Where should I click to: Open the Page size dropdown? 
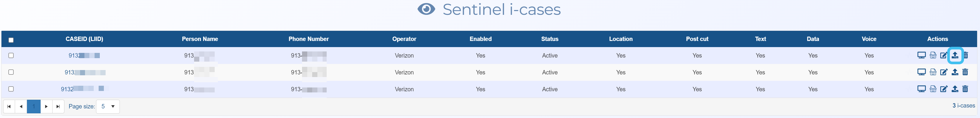[x=108, y=107]
